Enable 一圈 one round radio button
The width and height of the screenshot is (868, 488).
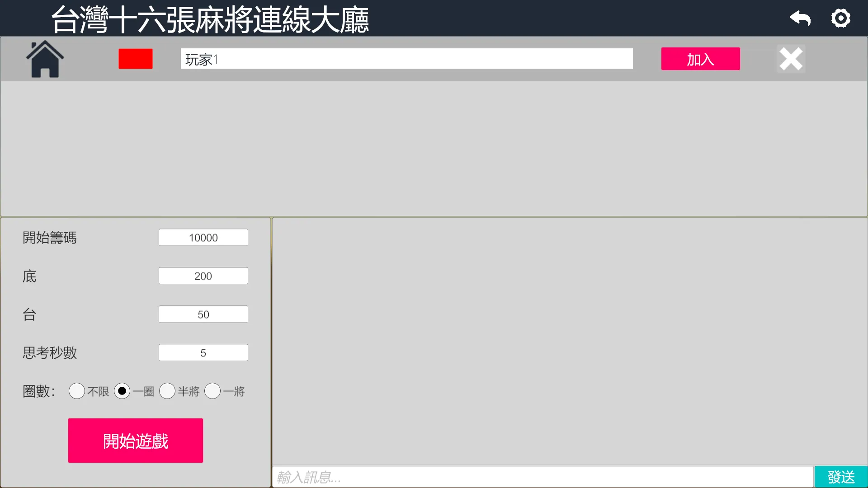click(x=122, y=391)
